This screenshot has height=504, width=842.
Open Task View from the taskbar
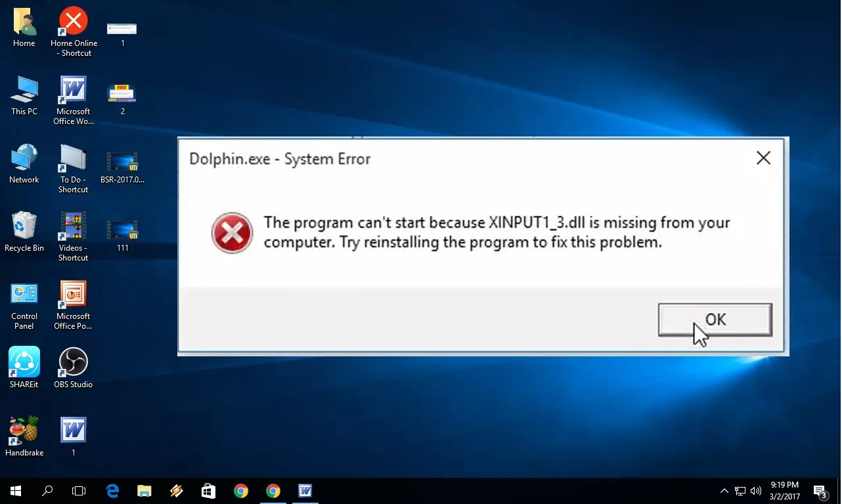pyautogui.click(x=79, y=491)
